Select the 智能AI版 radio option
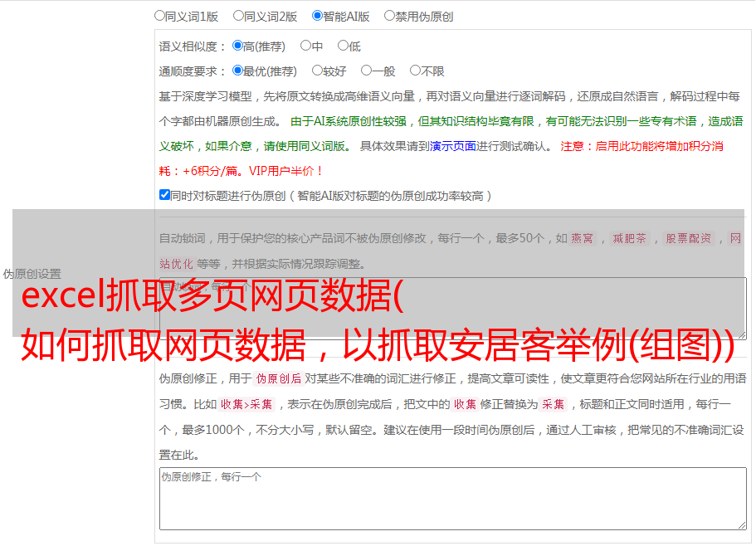 click(317, 16)
